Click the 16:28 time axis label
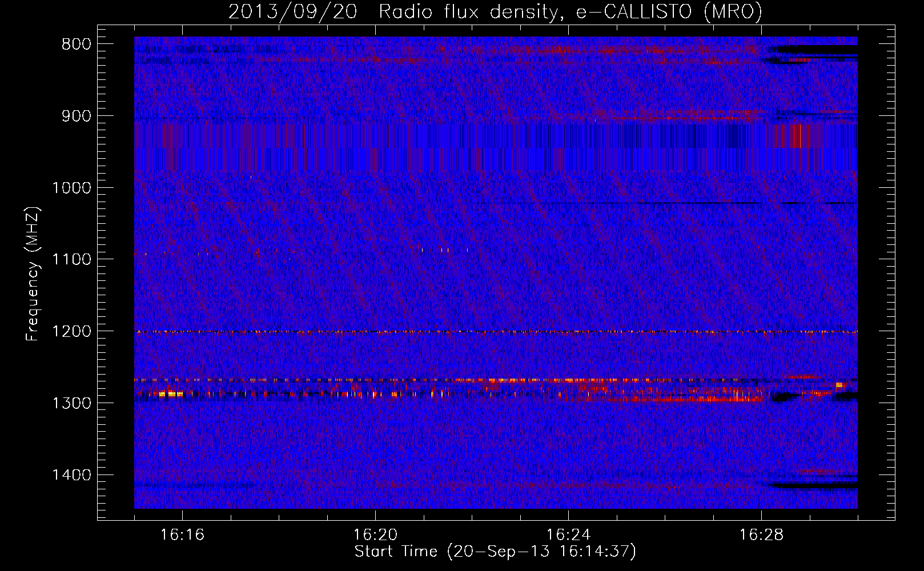 point(761,535)
